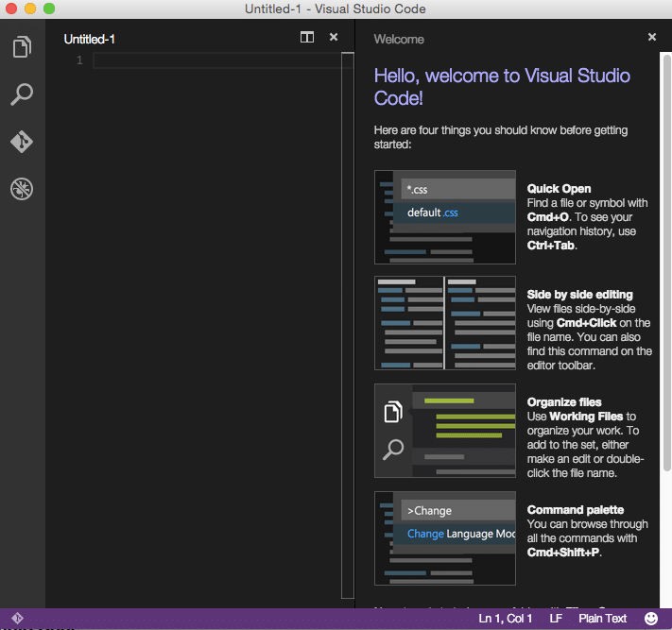Click the window title 'Untitled-1 - Visual Studio Code'
Viewport: 672px width, 630px height.
tap(336, 9)
